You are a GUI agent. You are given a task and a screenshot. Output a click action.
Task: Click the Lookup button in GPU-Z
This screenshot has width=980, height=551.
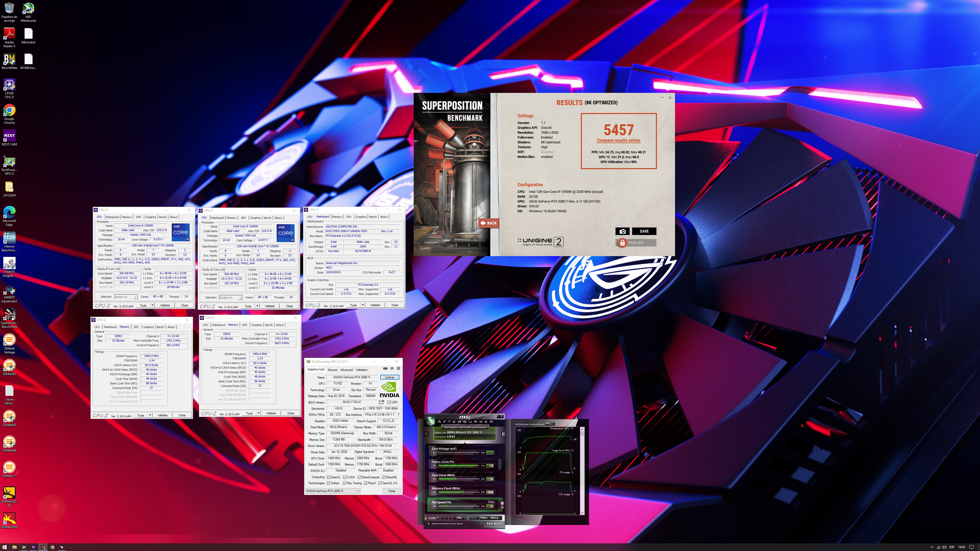[x=389, y=377]
